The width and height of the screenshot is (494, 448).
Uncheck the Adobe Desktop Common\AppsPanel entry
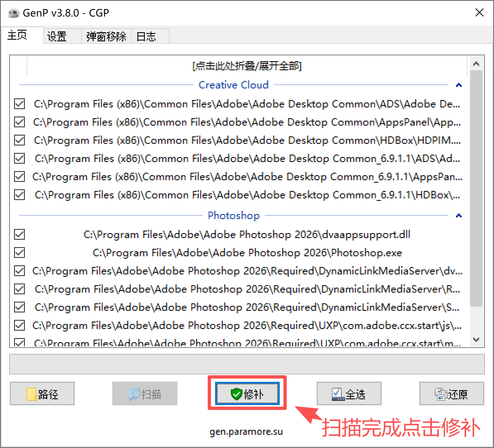point(19,122)
